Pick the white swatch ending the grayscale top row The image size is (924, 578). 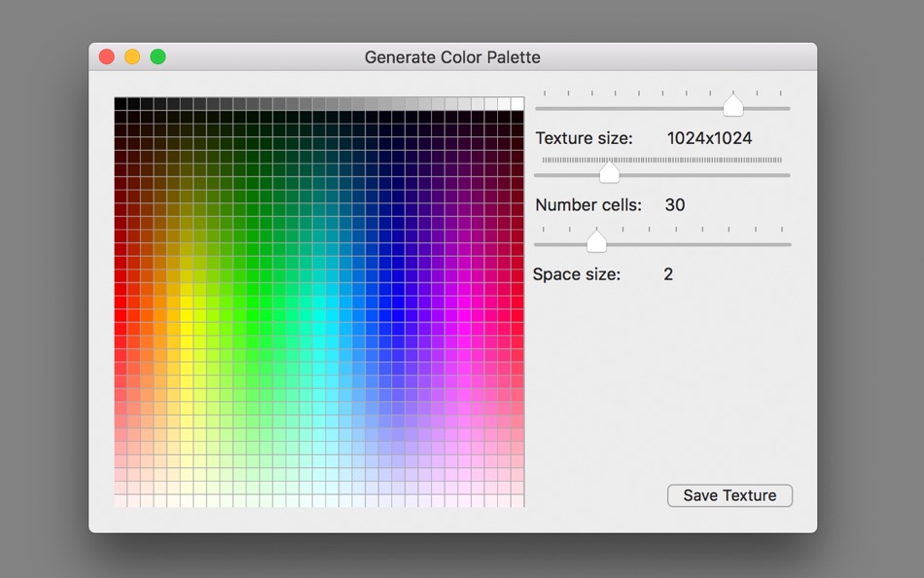pos(517,104)
